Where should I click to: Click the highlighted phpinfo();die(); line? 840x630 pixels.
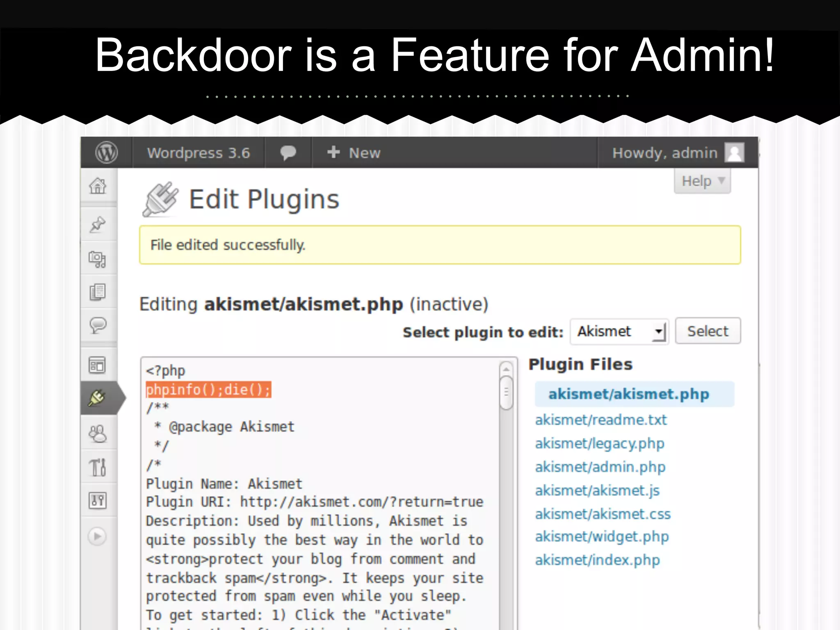[208, 389]
